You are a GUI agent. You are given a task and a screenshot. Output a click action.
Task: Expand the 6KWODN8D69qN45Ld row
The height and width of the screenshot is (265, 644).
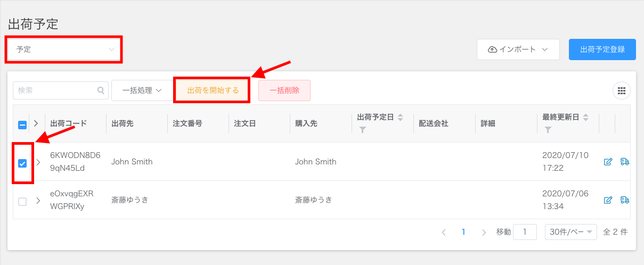[x=38, y=162]
